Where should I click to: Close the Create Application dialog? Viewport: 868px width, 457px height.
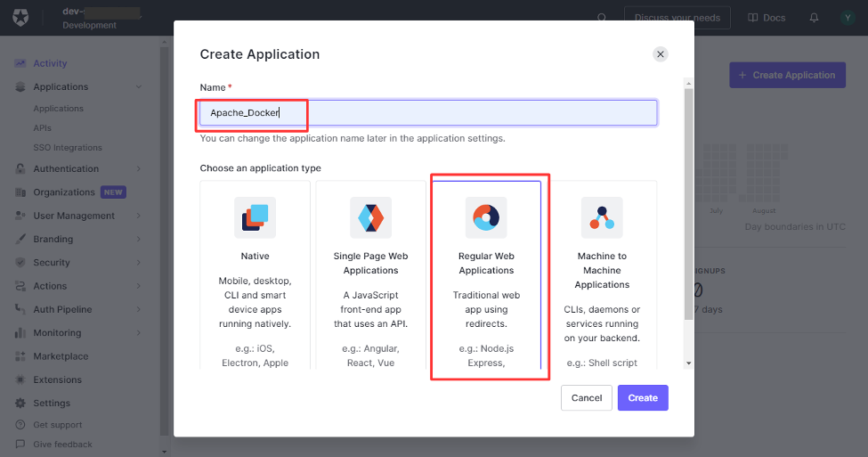660,54
